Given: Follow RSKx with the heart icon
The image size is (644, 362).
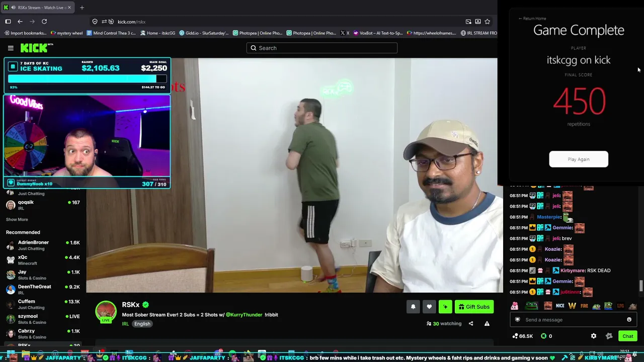Looking at the screenshot, I should (429, 307).
